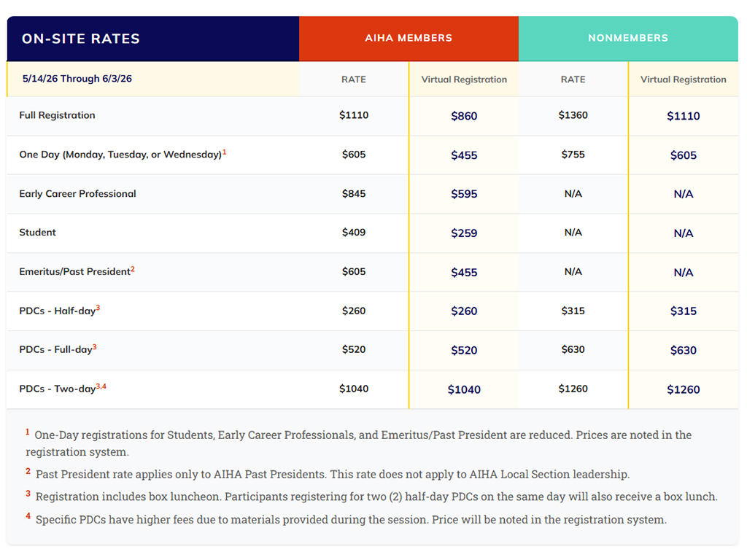Click footnote 1 superscript after One Day label
The width and height of the screenshot is (747, 560).
coord(225,152)
